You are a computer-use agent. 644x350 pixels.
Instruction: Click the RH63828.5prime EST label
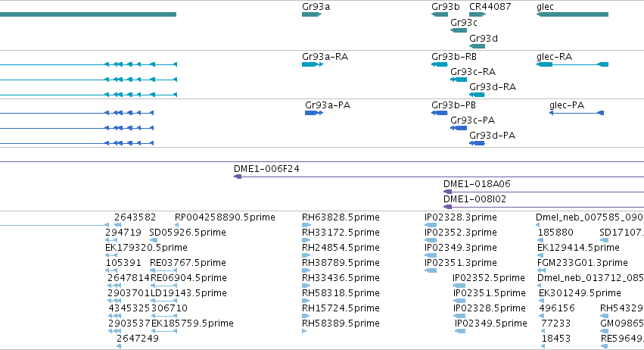point(341,217)
